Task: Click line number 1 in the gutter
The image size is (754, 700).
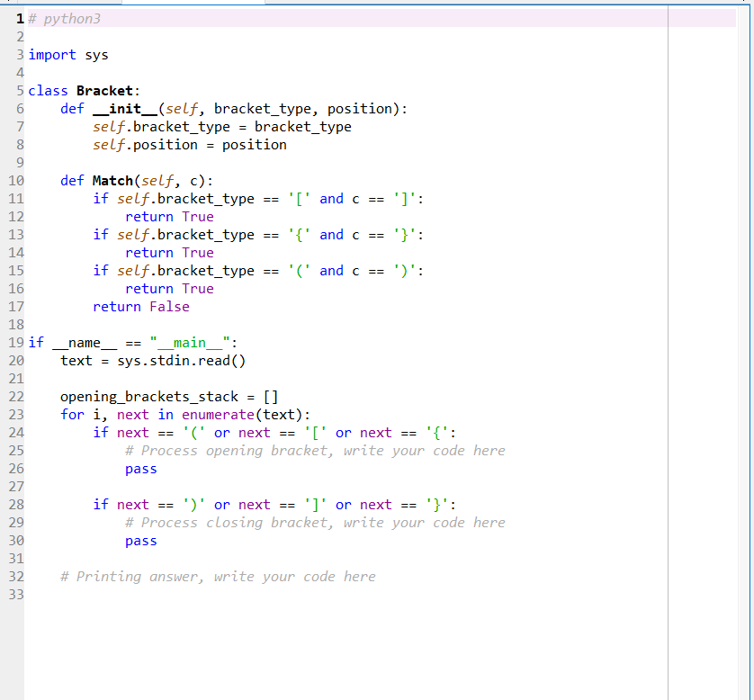Action: (x=18, y=18)
